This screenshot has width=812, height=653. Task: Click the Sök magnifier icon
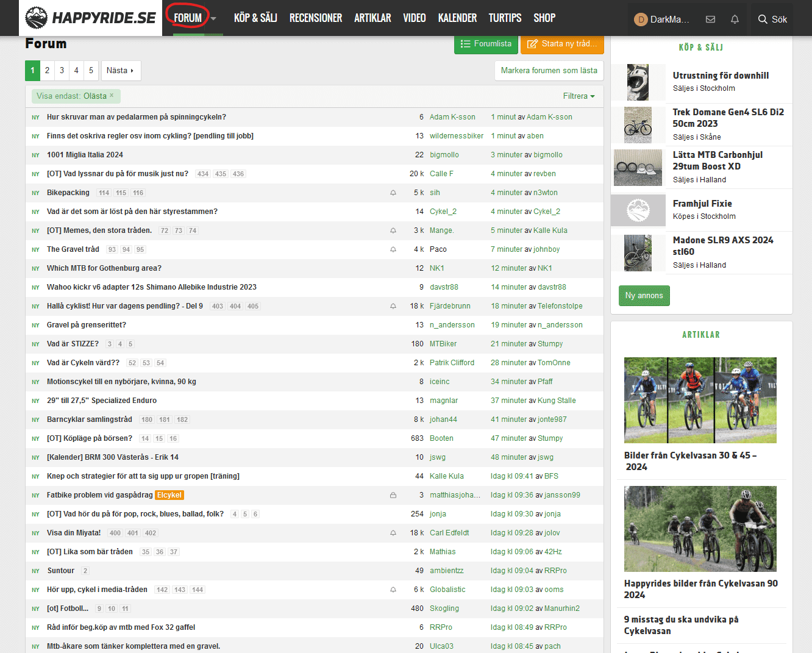pos(762,19)
